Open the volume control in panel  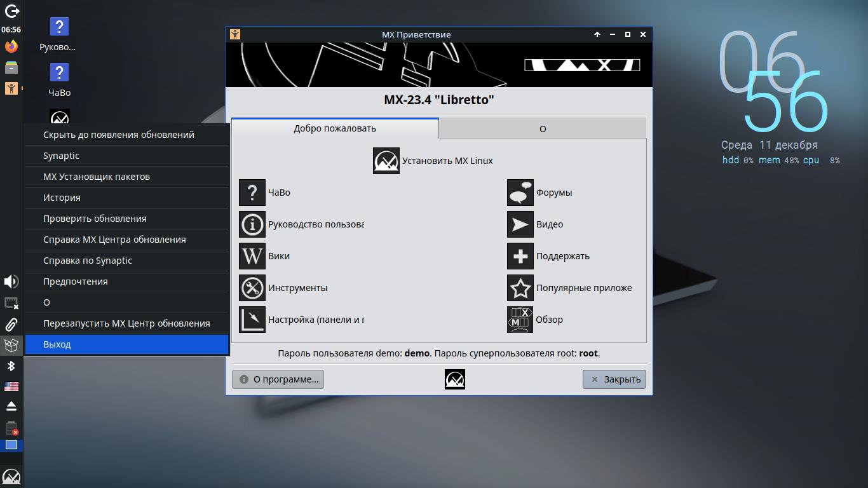pyautogui.click(x=11, y=281)
